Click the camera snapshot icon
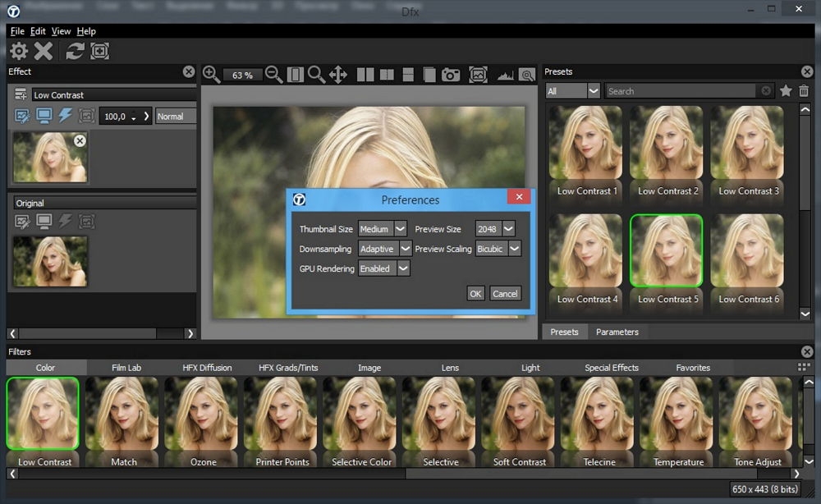 tap(450, 75)
